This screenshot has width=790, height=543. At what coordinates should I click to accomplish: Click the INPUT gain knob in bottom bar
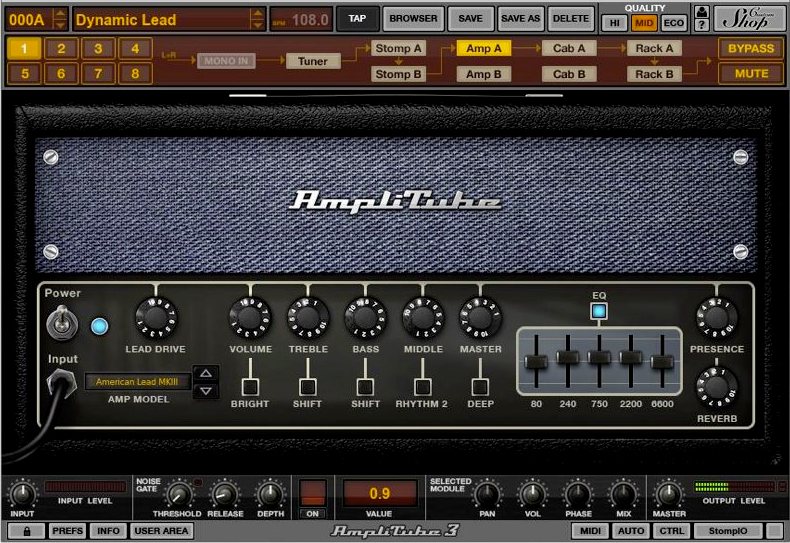pos(22,495)
